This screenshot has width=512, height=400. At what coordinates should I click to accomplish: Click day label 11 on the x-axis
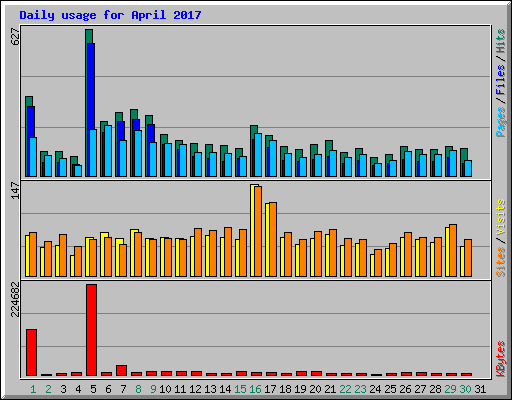(180, 389)
